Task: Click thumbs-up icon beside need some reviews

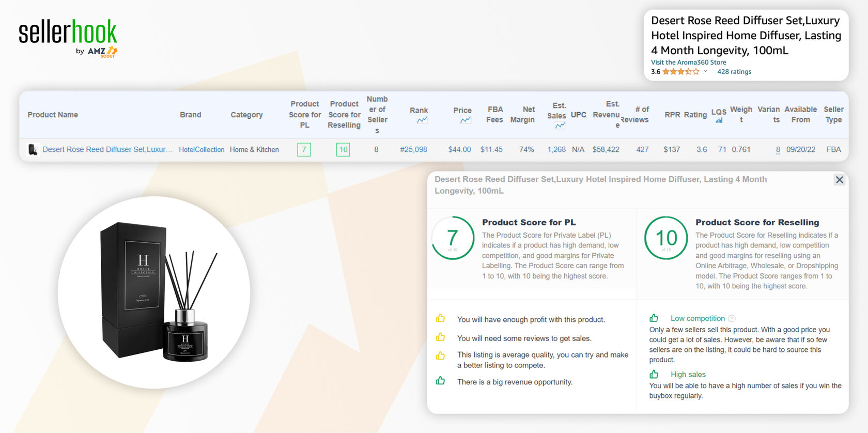Action: point(440,337)
